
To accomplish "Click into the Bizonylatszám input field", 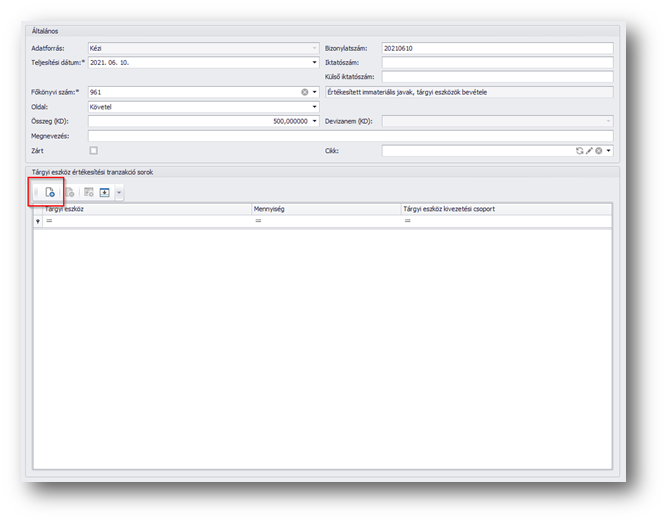I will (496, 48).
